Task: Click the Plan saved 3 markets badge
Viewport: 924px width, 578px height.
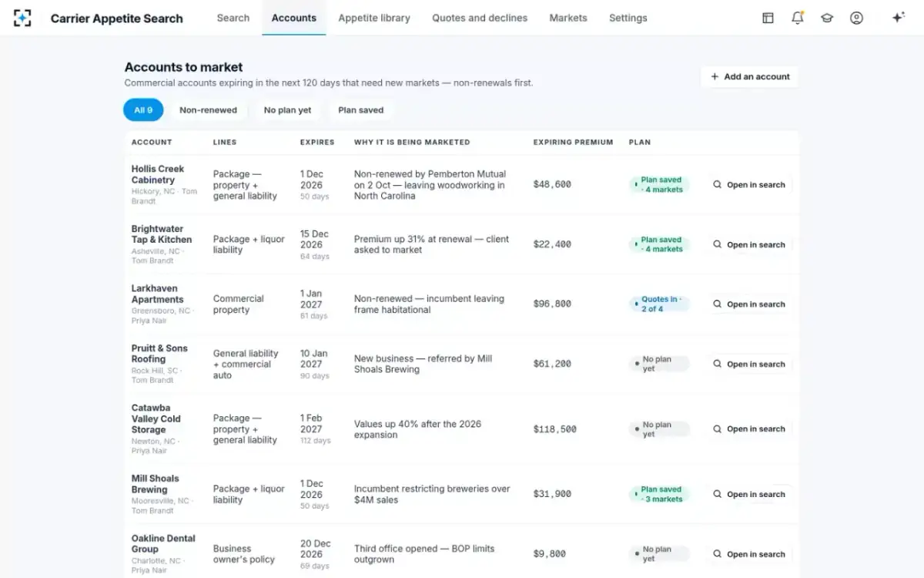Action: coord(659,494)
